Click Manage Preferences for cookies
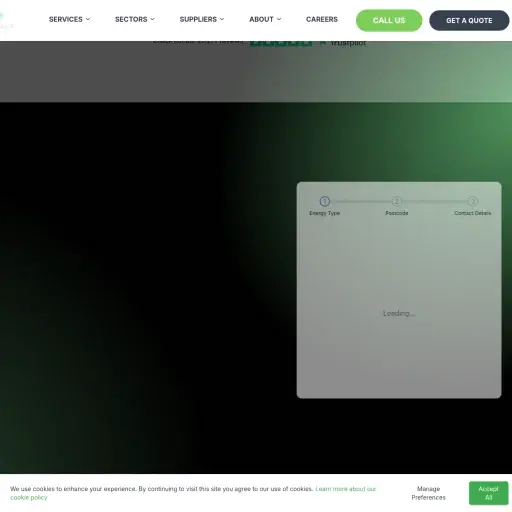Viewport: 512px width, 512px height. (428, 493)
